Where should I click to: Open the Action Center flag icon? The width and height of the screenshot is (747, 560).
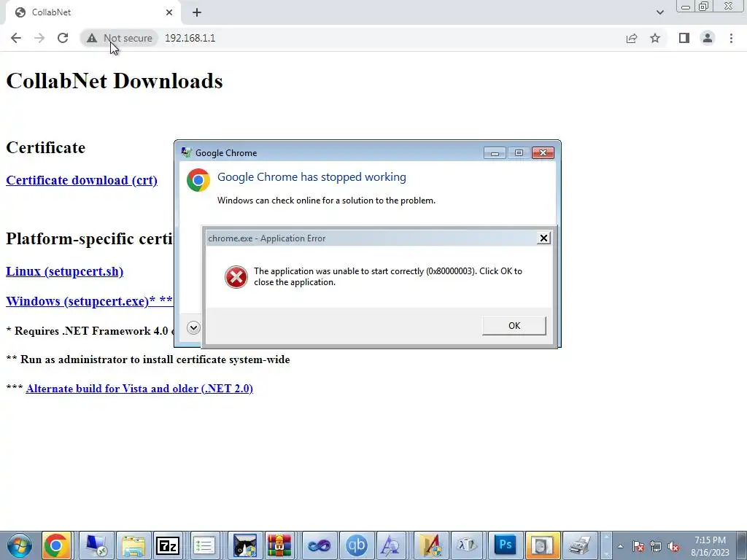638,546
